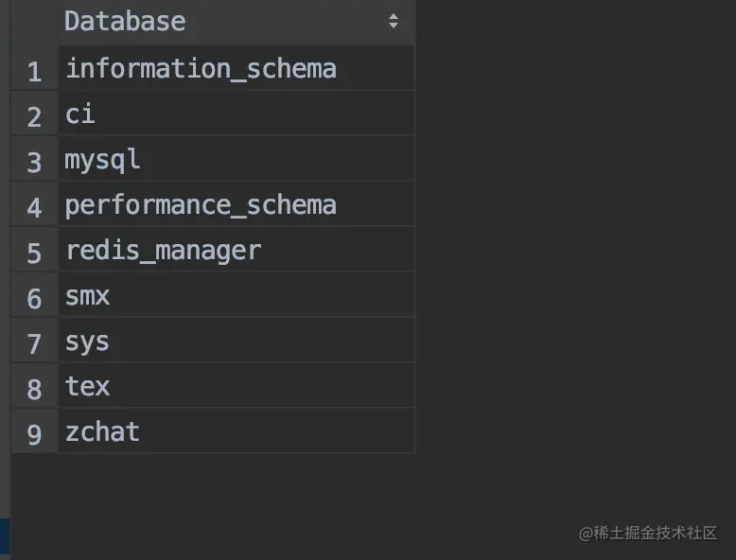Click row number 3 header
The height and width of the screenshot is (560, 736).
pyautogui.click(x=35, y=162)
